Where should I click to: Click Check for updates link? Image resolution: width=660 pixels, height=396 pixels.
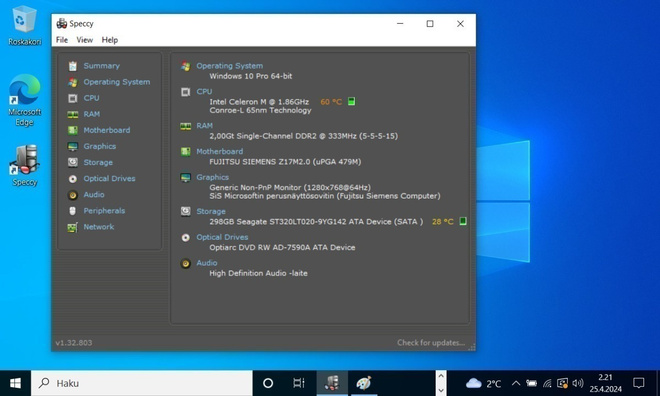coord(431,343)
